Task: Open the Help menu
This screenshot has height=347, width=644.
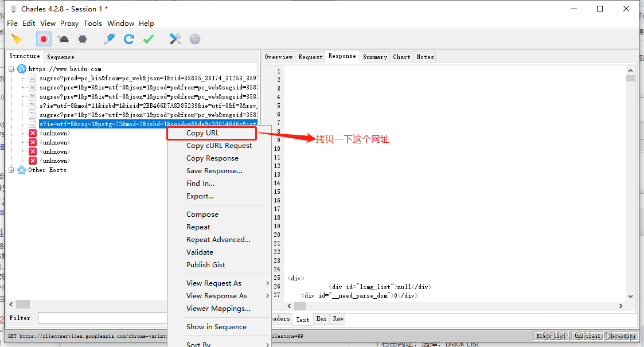Action: 146,24
